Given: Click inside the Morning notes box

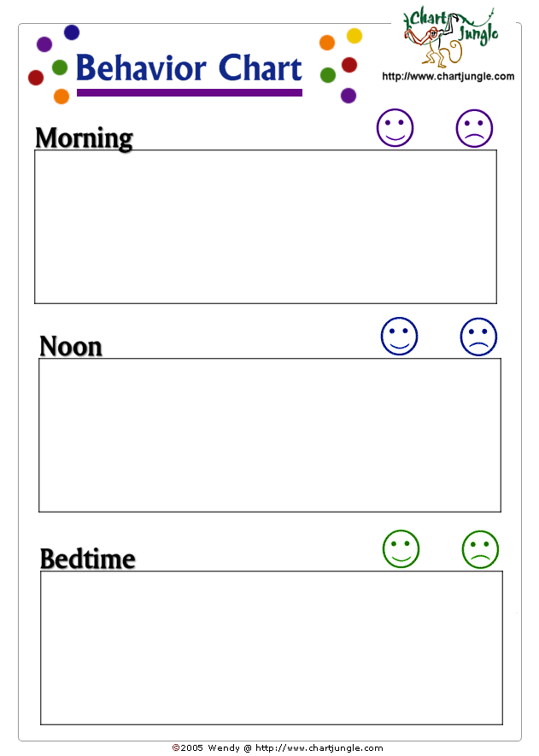Looking at the screenshot, I should 265,226.
